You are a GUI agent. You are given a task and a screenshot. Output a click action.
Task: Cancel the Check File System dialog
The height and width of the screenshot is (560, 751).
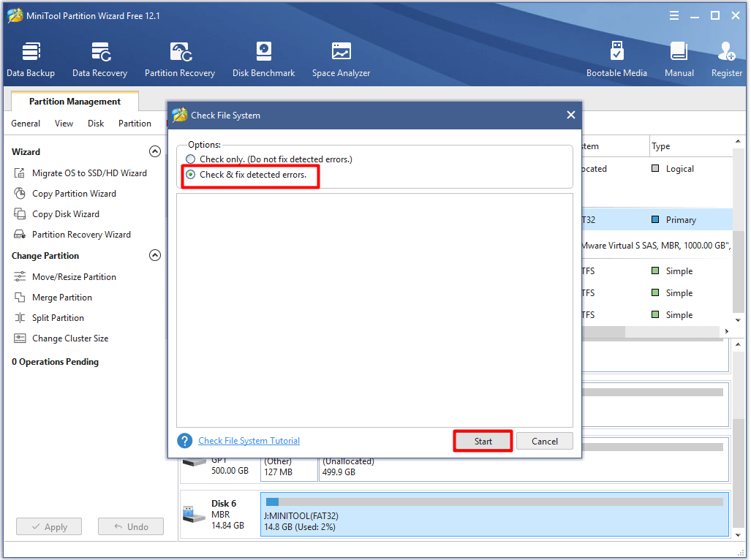click(545, 442)
